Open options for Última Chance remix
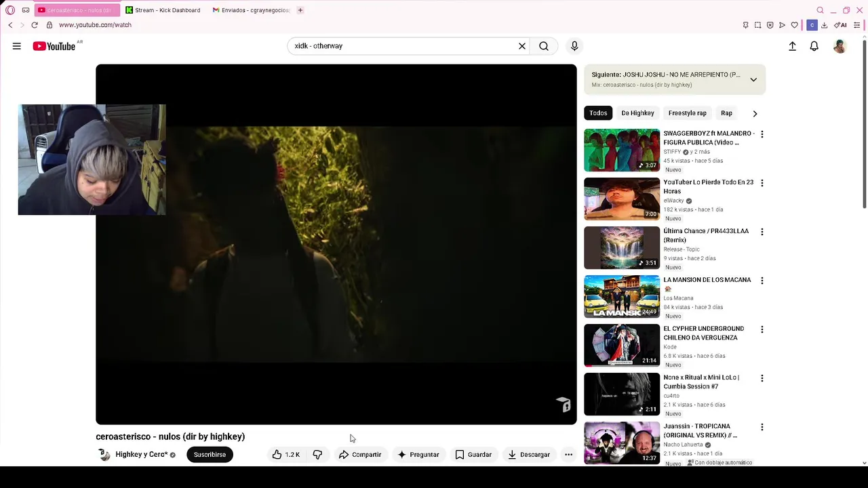This screenshot has height=488, width=868. point(762,232)
